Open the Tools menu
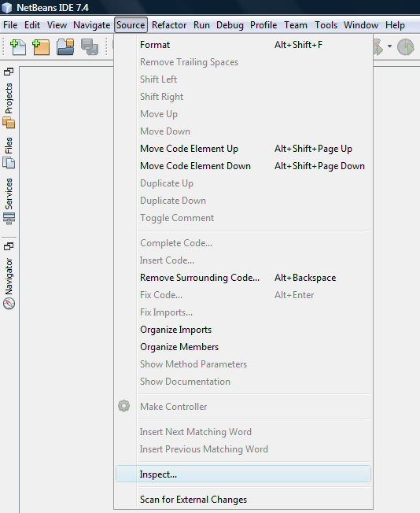The image size is (420, 513). click(326, 25)
